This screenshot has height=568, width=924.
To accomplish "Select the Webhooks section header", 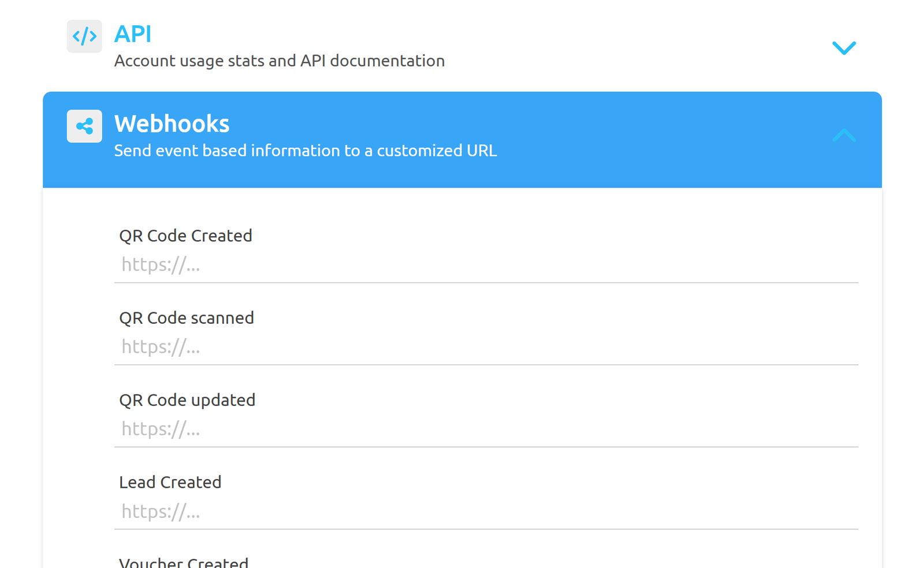I will [462, 136].
